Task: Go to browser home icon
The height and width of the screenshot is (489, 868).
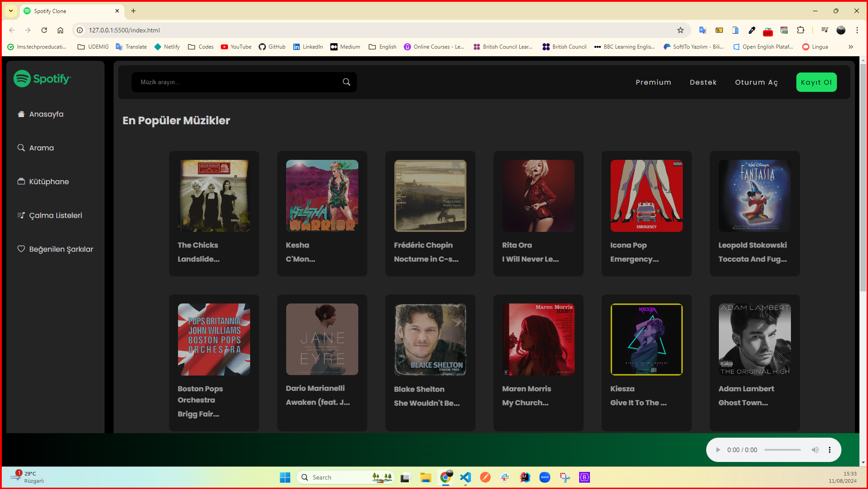Action: tap(60, 30)
